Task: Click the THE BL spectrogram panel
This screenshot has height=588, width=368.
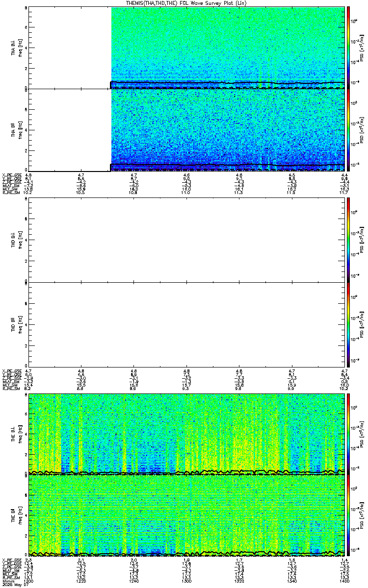Action: 186,434
